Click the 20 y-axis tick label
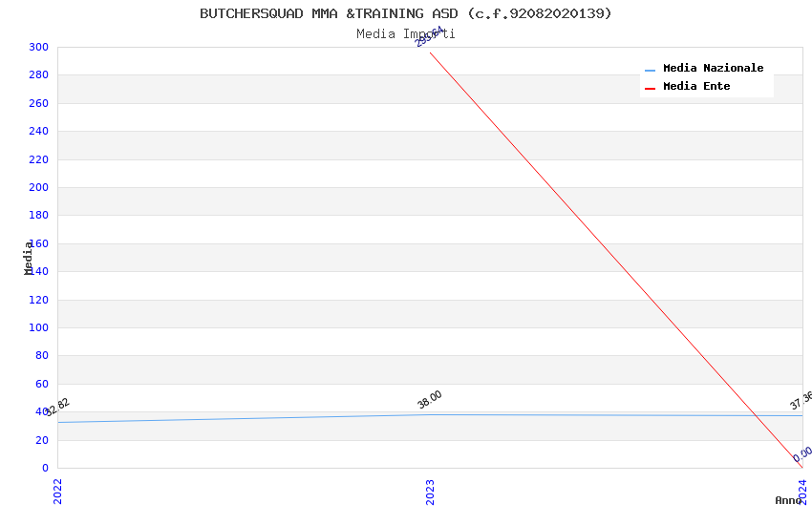The width and height of the screenshot is (812, 525). 42,440
